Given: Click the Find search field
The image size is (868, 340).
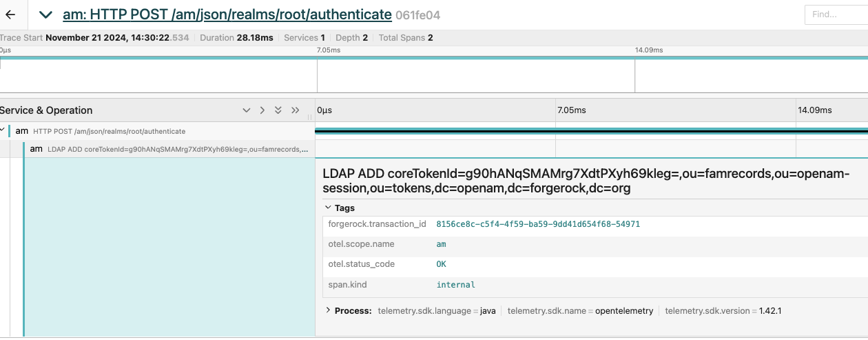Looking at the screenshot, I should [837, 14].
